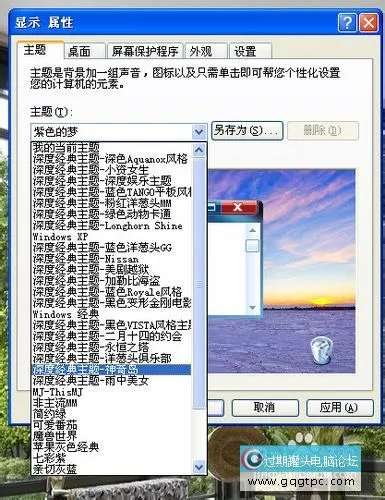Click the theme list scroll-up arrow
This screenshot has width=385, height=500.
(199, 150)
